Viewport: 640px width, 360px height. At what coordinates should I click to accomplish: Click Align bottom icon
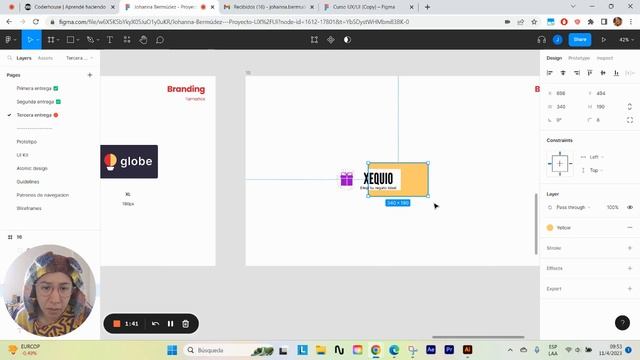[x=616, y=73]
